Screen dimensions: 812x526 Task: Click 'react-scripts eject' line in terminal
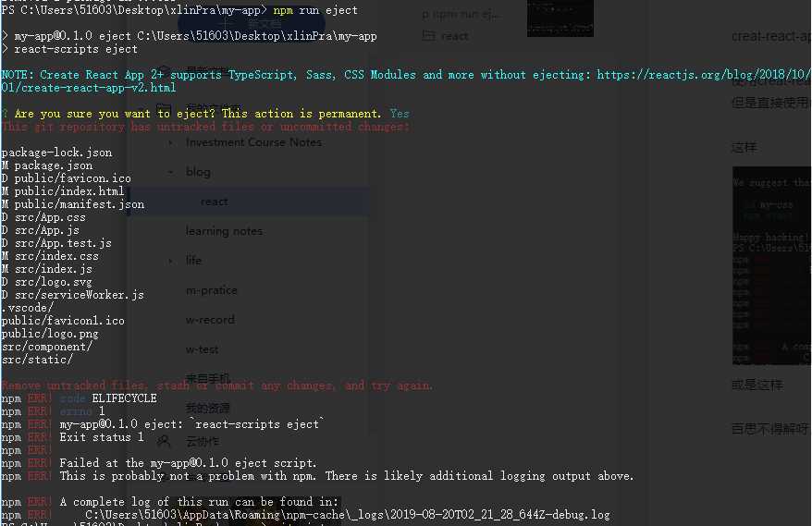tap(69, 49)
